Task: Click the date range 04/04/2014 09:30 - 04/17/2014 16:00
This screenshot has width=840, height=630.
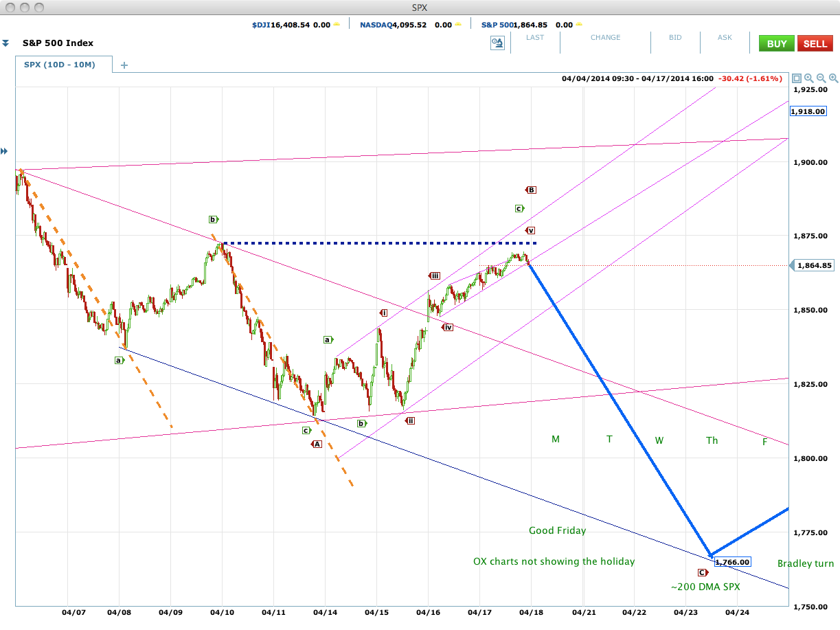Action: click(x=637, y=78)
